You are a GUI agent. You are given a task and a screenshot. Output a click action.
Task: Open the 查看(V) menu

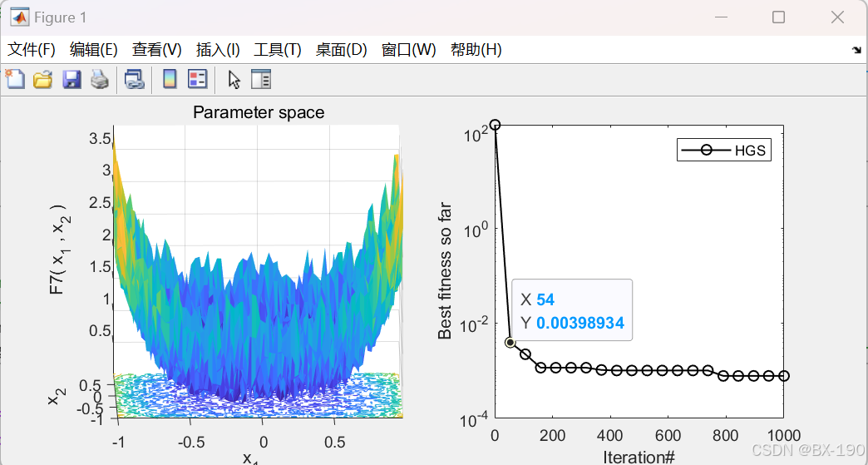156,50
